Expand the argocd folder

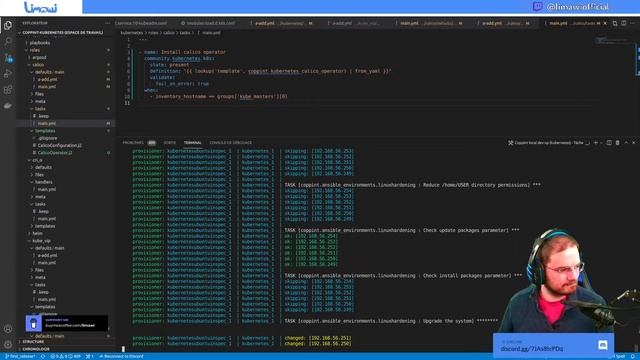(39, 58)
